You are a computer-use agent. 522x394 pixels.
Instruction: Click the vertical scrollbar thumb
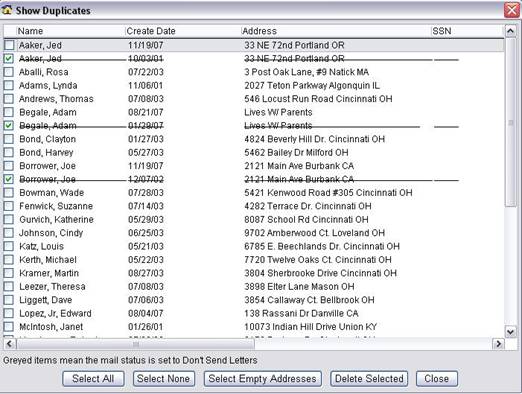(510, 122)
